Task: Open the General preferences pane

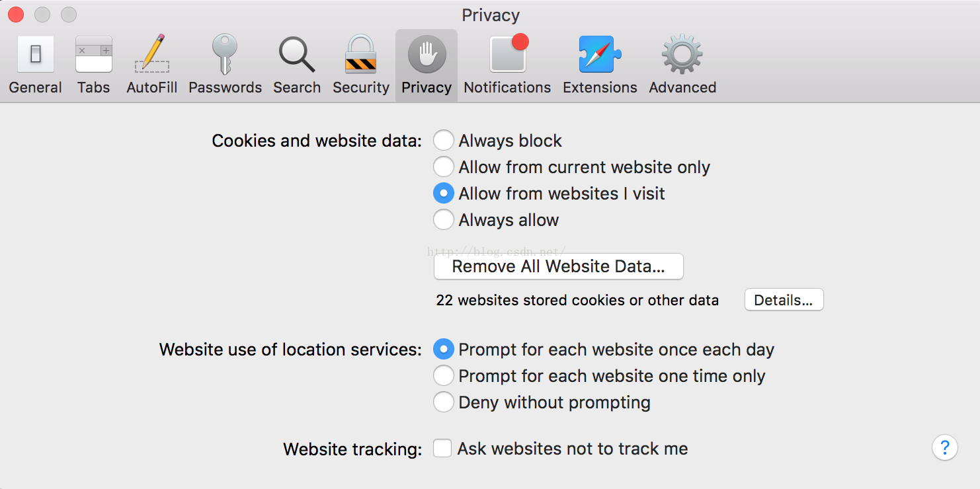Action: [35, 65]
